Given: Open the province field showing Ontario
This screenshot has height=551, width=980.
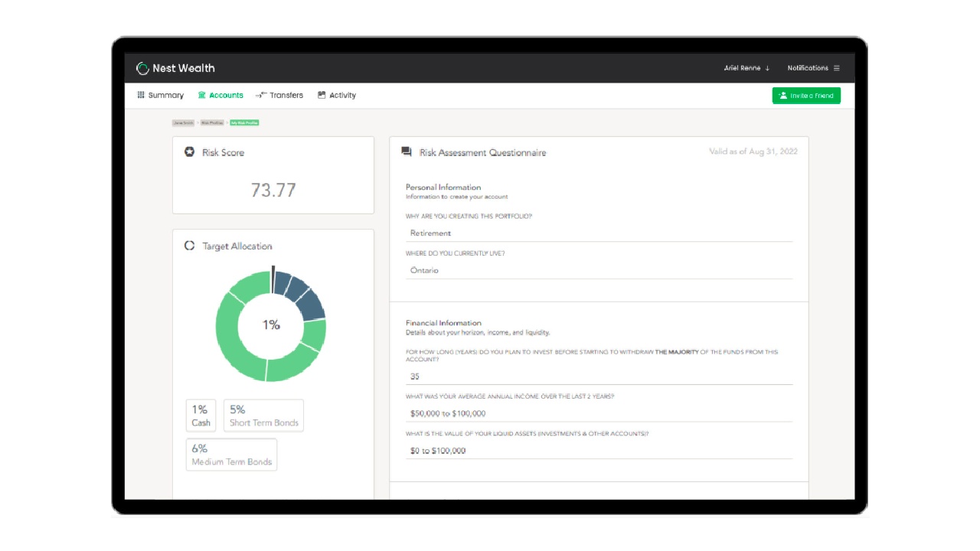Looking at the screenshot, I should [599, 270].
